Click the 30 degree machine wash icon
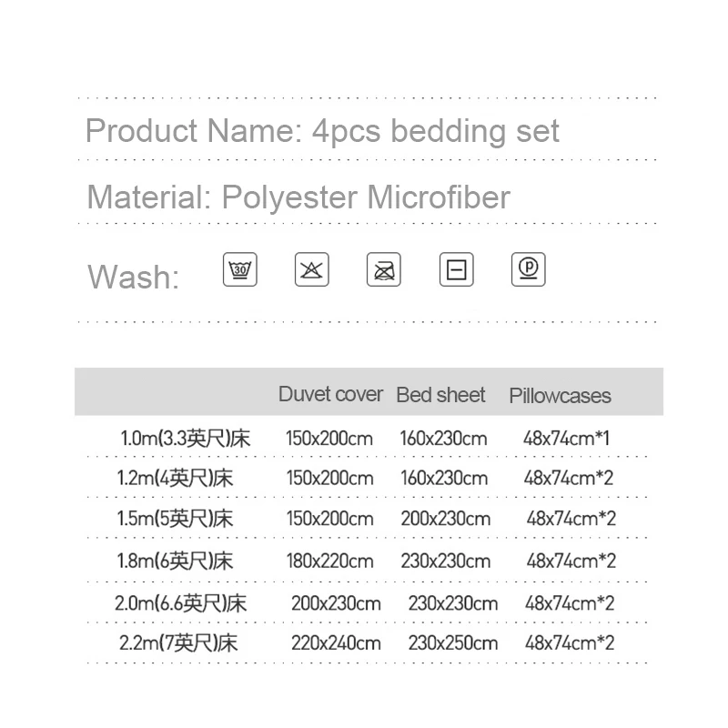Viewport: 728px width, 728px height. point(240,270)
